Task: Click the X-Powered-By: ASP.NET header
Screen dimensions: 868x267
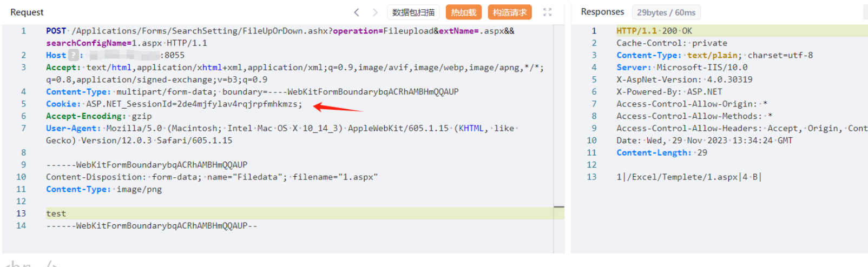Action: tap(669, 92)
